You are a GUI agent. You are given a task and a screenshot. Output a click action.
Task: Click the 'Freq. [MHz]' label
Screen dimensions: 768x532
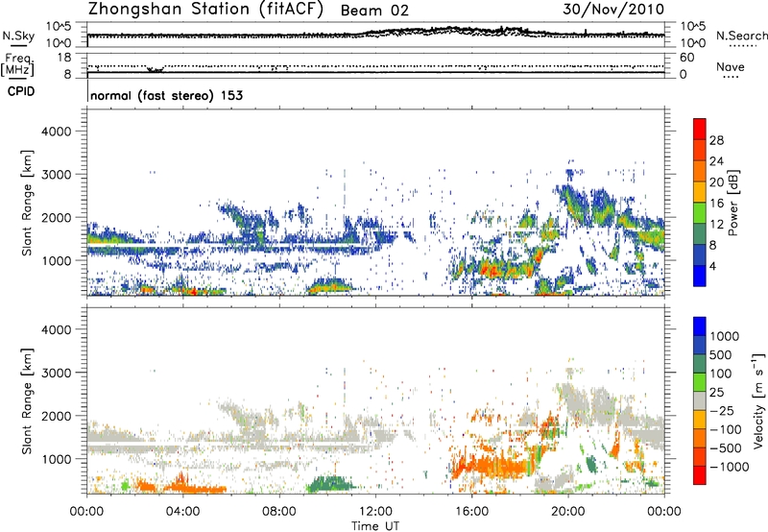click(x=17, y=64)
